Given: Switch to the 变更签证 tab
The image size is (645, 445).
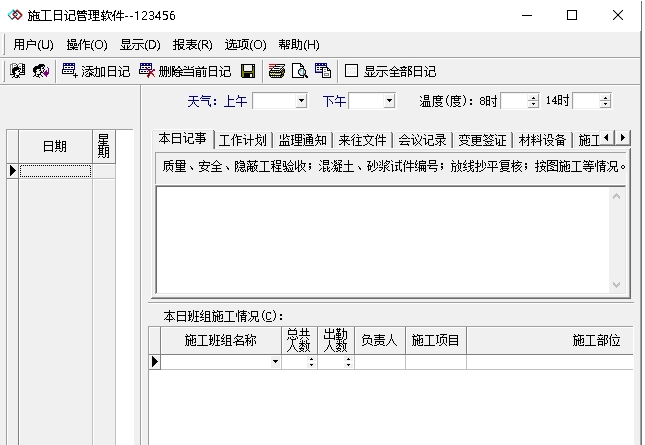Looking at the screenshot, I should (x=482, y=140).
